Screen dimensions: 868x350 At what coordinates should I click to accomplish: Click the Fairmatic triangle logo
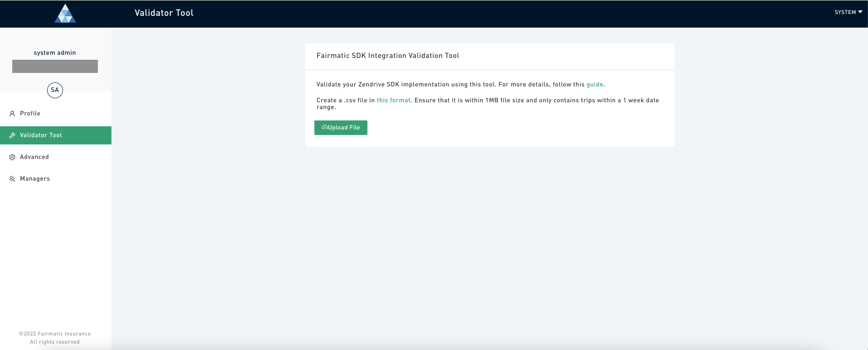click(65, 13)
